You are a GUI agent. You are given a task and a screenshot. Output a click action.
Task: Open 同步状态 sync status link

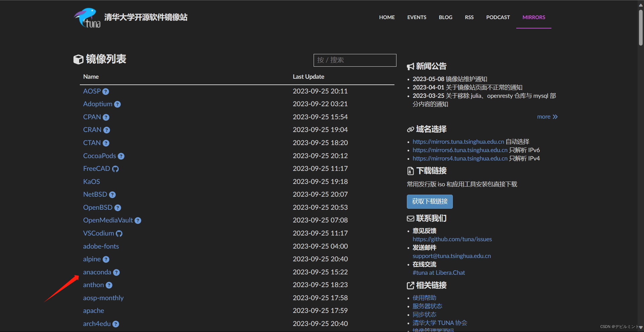[x=424, y=315]
